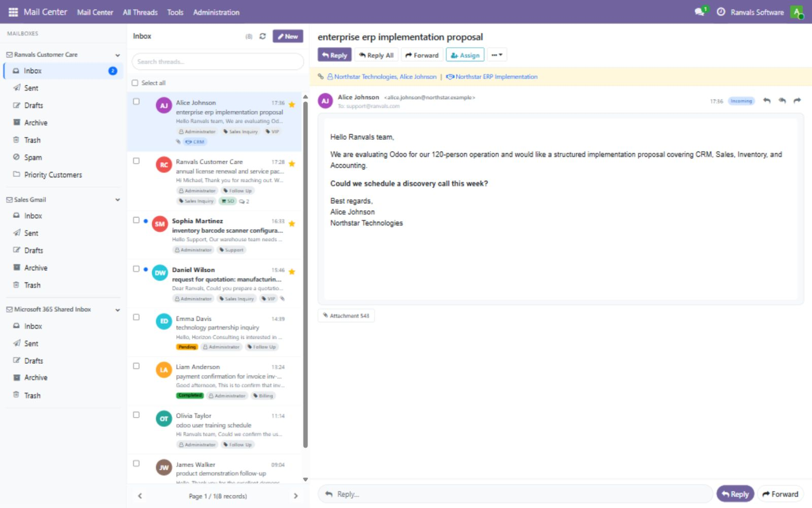Collapse the Ranvals Customer Care mailbox
Screen dimensions: 812x508
118,55
